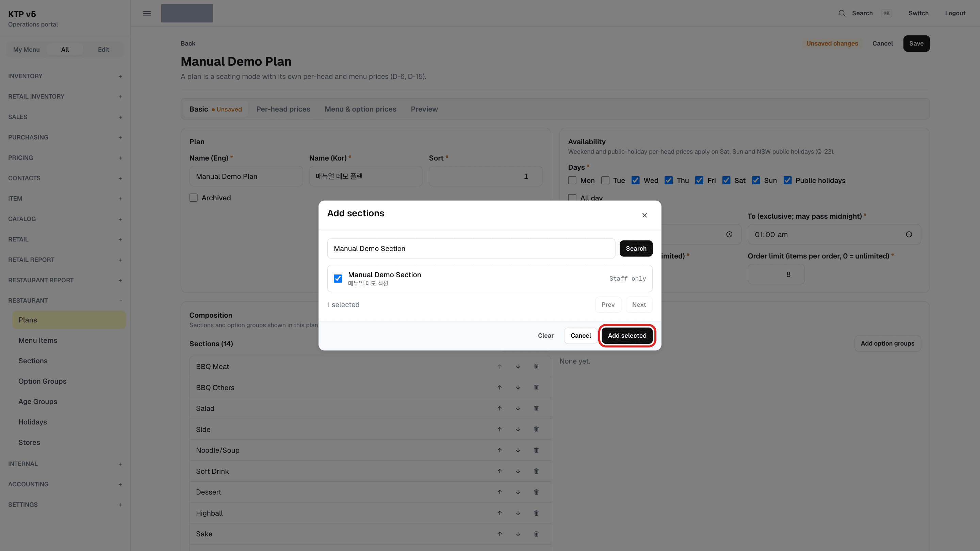Viewport: 980px width, 551px height.
Task: Click the dialog Search button
Action: 636,248
